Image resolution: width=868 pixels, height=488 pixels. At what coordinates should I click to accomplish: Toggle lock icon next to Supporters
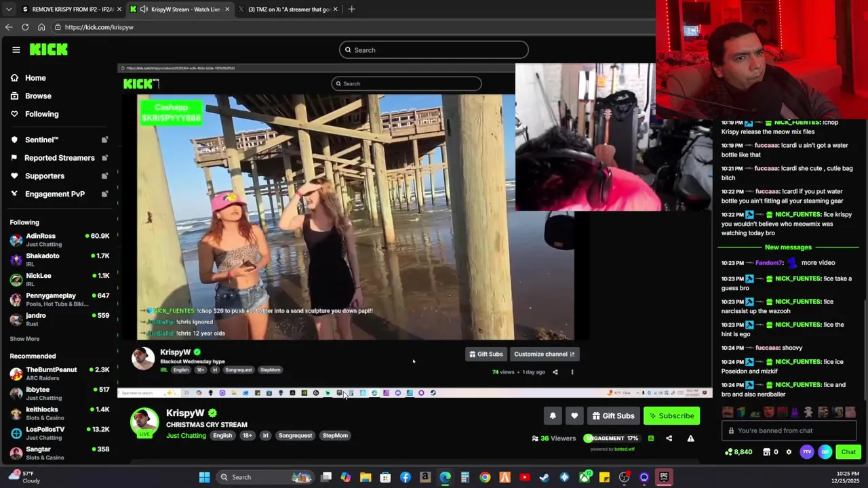[104, 176]
